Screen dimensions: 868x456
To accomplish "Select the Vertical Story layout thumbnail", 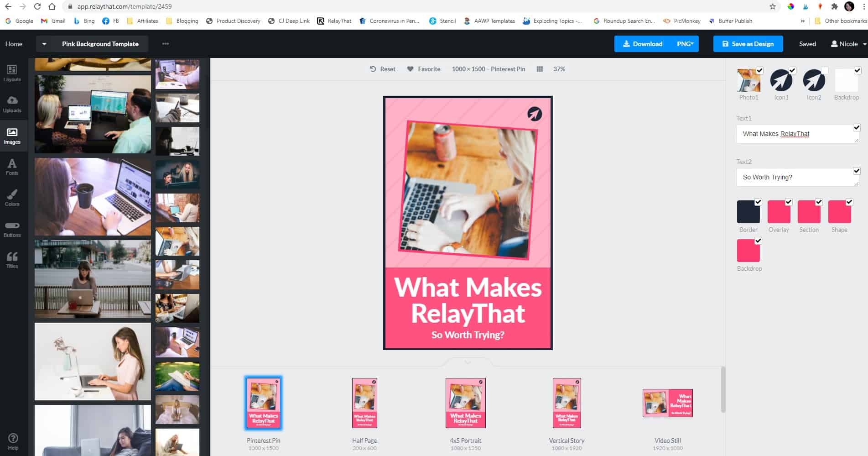I will tap(567, 403).
